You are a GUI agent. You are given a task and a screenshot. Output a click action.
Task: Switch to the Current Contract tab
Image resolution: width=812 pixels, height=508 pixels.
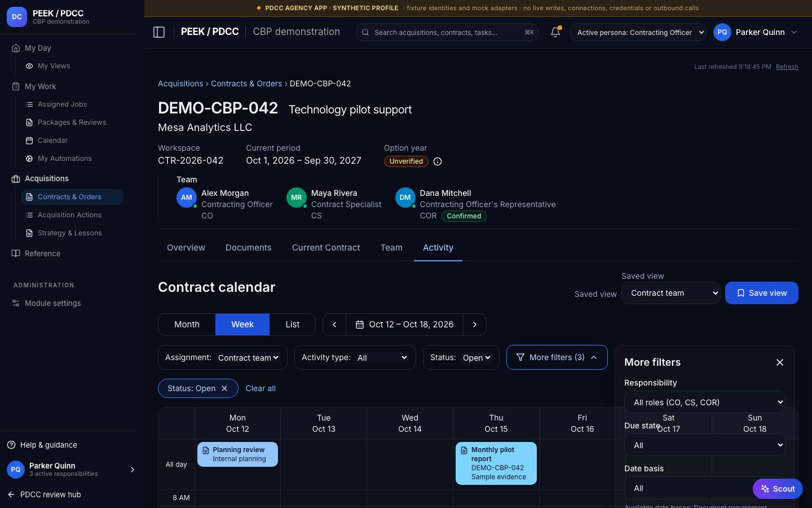(x=326, y=248)
